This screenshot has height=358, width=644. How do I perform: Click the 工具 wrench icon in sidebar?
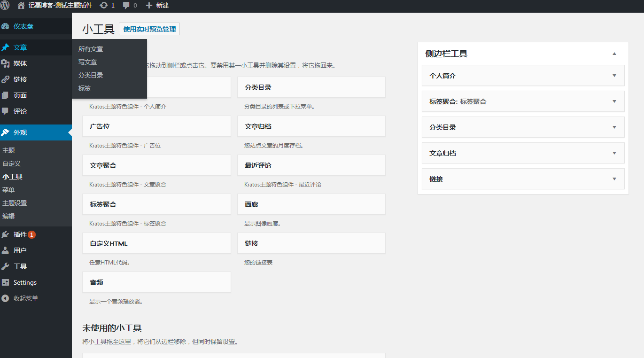(x=6, y=266)
